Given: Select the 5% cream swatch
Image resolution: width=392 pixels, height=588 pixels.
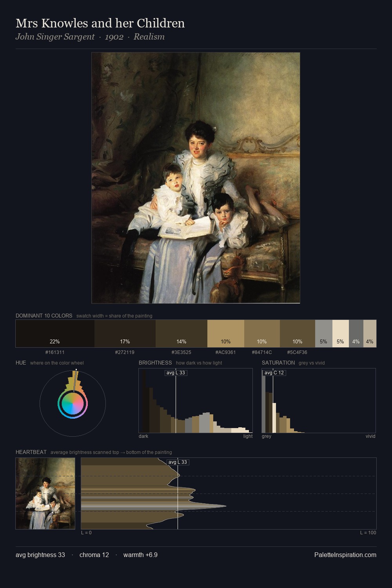Looking at the screenshot, I should 341,334.
